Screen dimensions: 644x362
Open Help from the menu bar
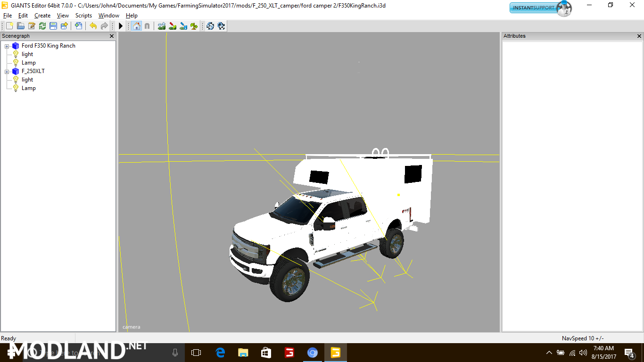pos(132,15)
